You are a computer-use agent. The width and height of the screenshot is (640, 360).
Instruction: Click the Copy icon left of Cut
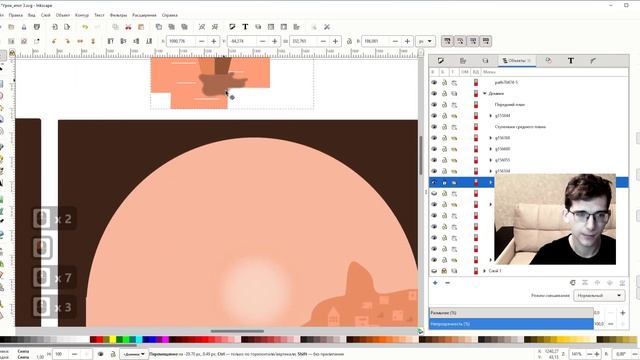pos(116,27)
